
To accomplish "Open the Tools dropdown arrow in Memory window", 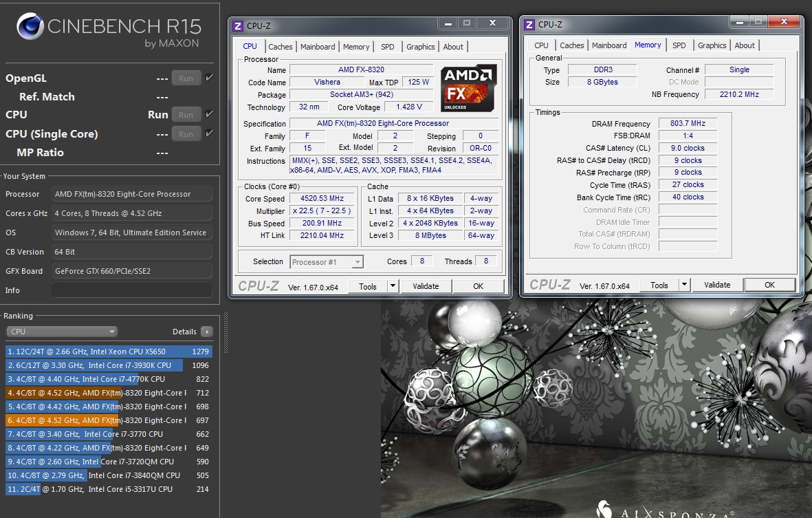I will (684, 285).
